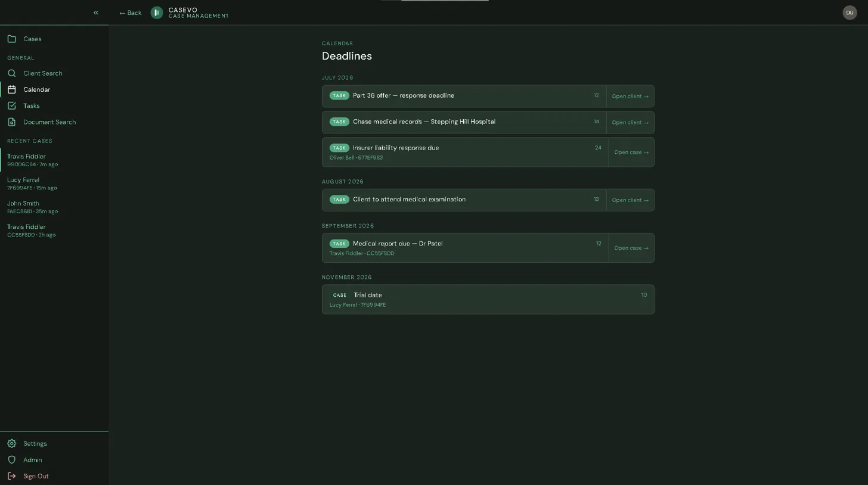The width and height of the screenshot is (868, 485).
Task: Select Calendar in the sidebar
Action: [54, 89]
